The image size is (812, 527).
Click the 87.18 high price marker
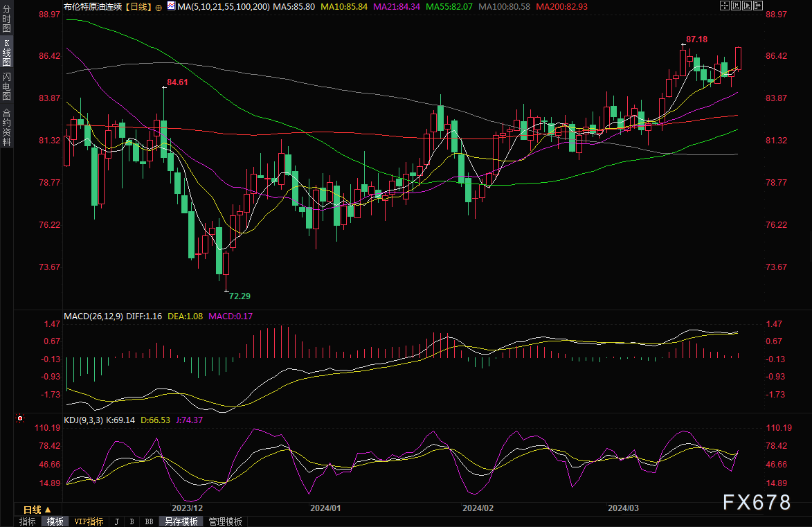(696, 39)
